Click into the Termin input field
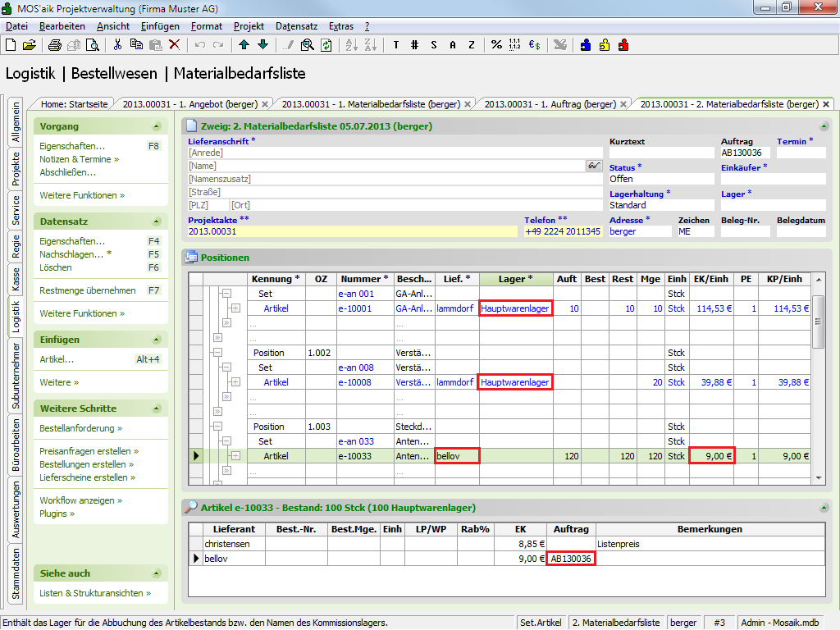Viewport: 840px width, 630px height. pyautogui.click(x=801, y=153)
